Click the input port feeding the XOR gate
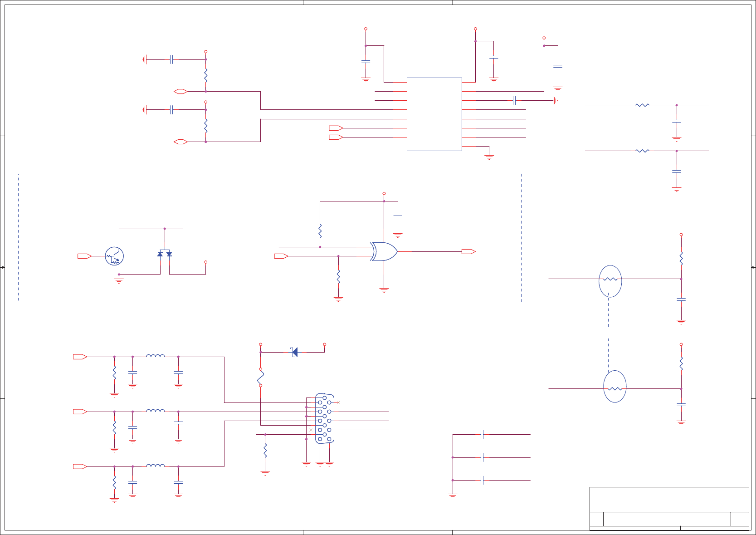 tap(281, 256)
